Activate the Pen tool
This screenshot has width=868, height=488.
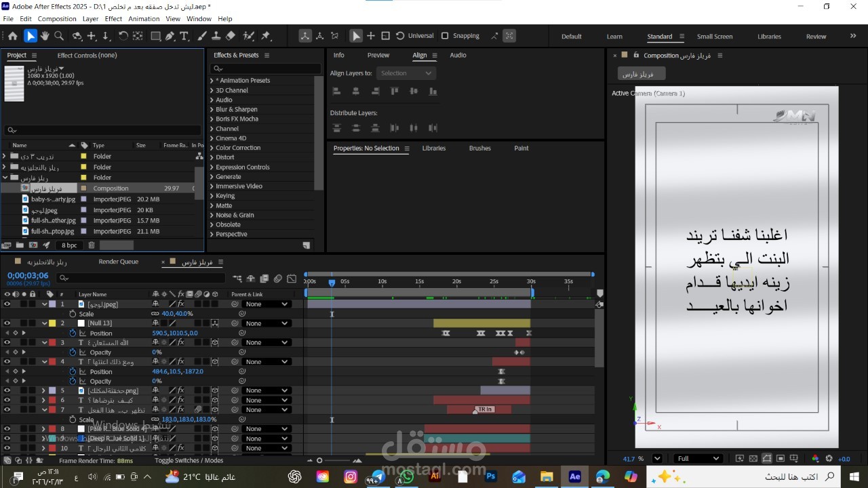(170, 36)
